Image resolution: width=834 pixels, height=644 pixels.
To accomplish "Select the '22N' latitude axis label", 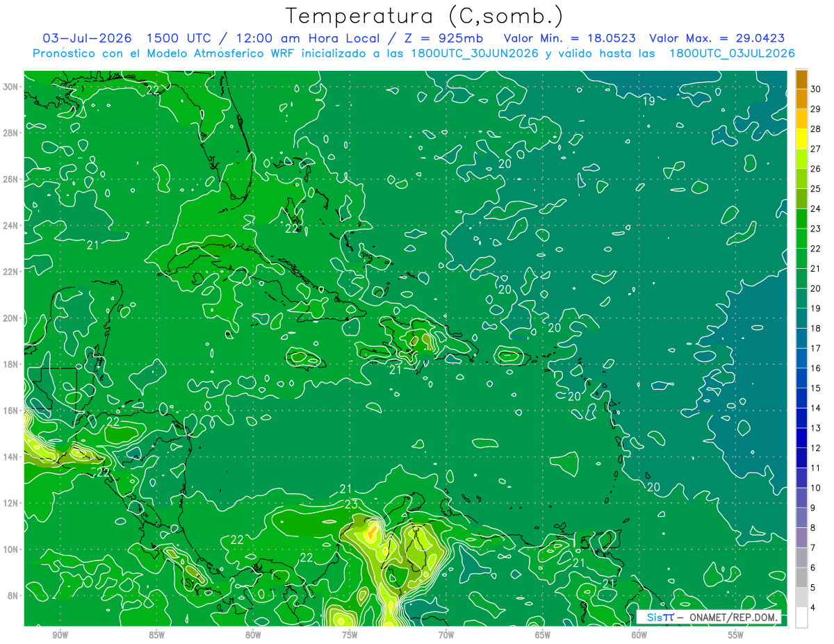I will click(11, 272).
